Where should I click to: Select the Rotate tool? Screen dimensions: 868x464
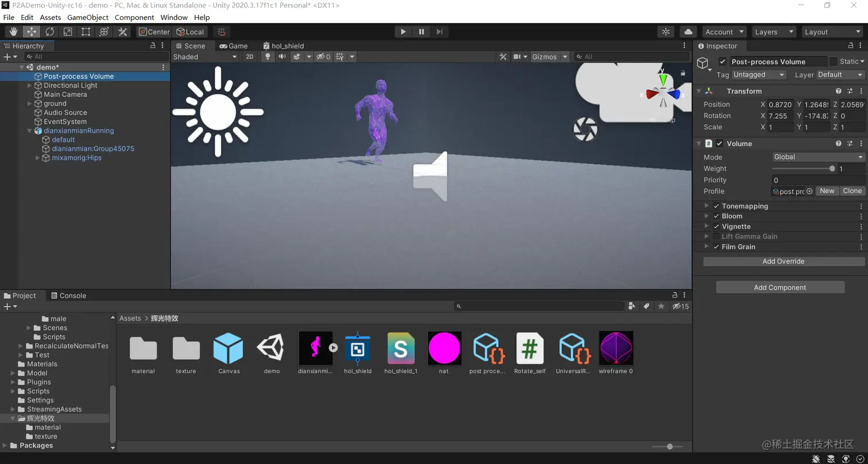(x=50, y=32)
